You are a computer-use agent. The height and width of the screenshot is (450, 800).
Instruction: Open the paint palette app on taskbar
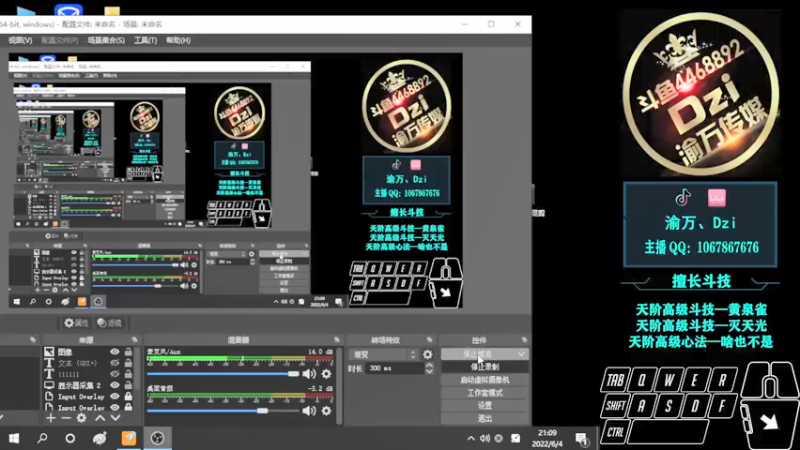coord(99,438)
